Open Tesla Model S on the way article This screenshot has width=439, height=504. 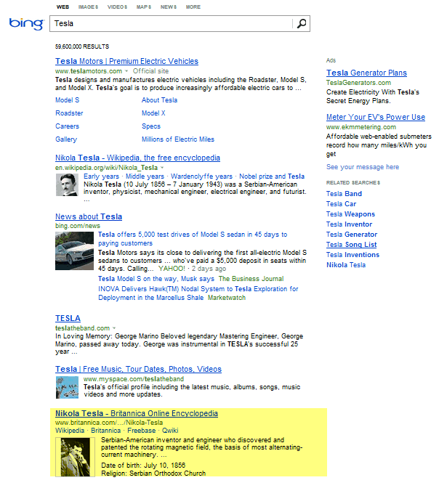[156, 279]
